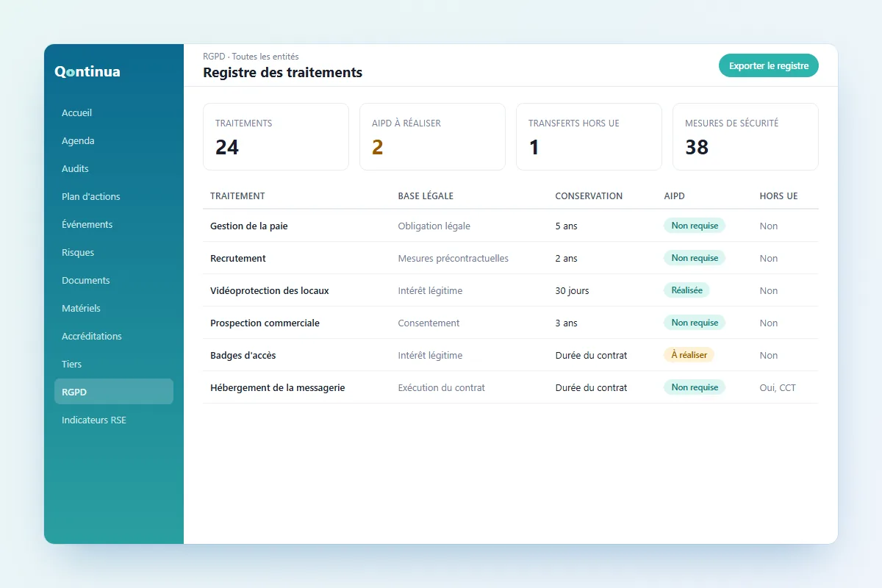Open the Recrutement row

(511, 258)
